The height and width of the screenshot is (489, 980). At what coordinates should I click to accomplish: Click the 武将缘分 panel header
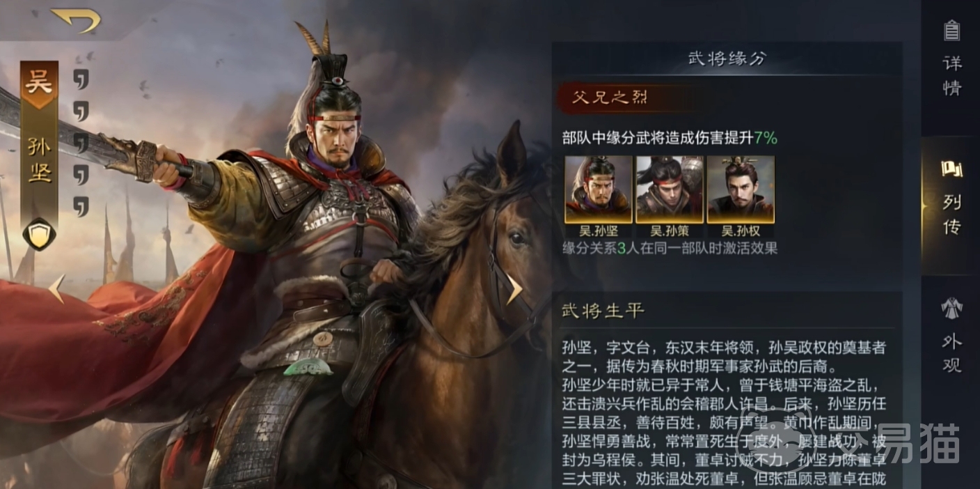coord(727,59)
